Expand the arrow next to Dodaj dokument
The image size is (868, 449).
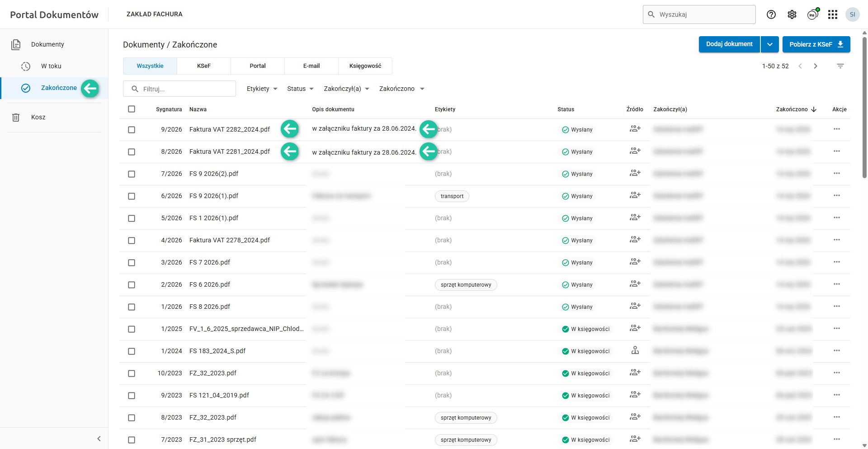coord(769,44)
